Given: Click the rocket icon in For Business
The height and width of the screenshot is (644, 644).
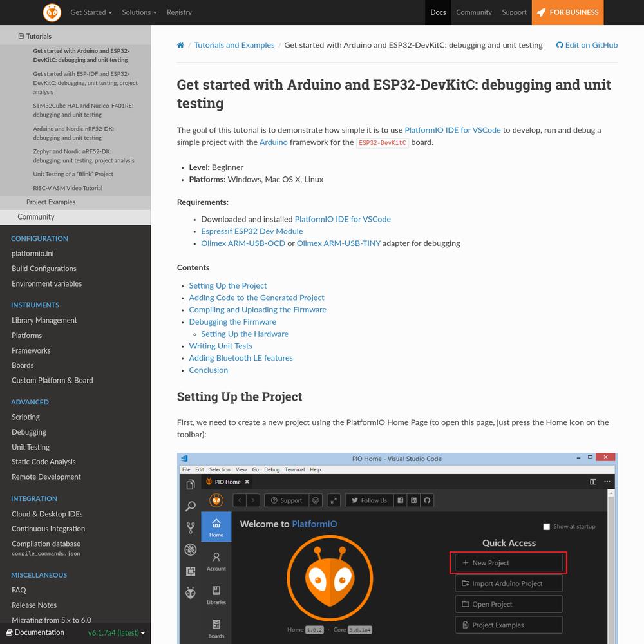Looking at the screenshot, I should 542,12.
